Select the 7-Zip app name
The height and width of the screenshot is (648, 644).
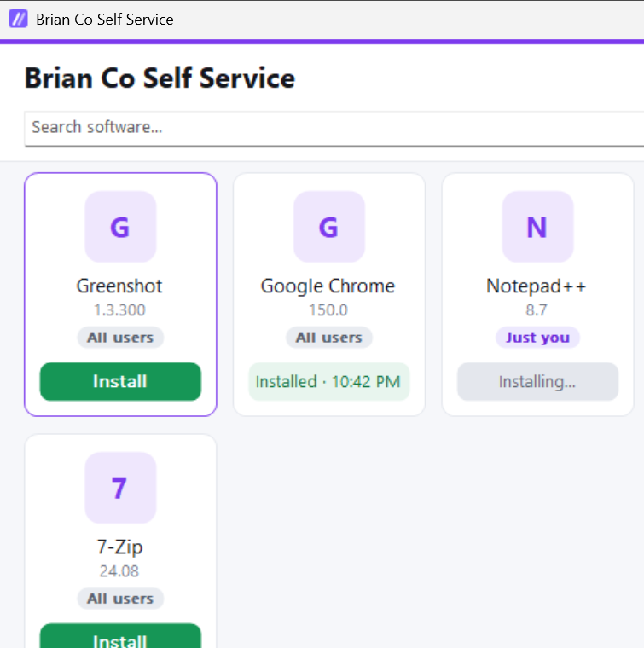[x=119, y=547]
